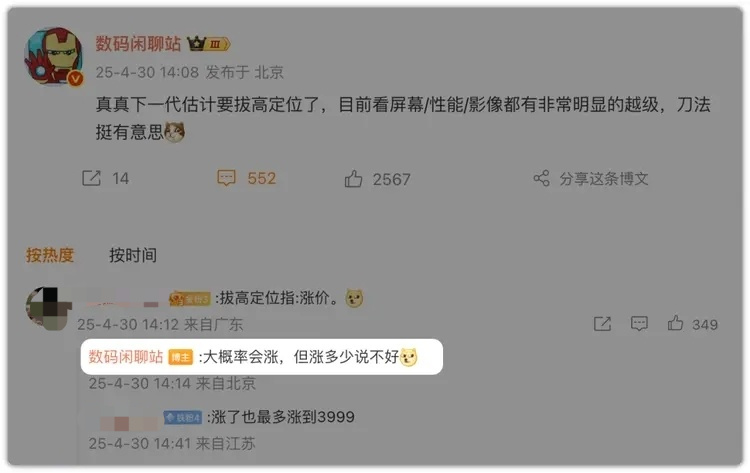Click the 博主 badge in the reply
The height and width of the screenshot is (473, 750).
click(180, 357)
